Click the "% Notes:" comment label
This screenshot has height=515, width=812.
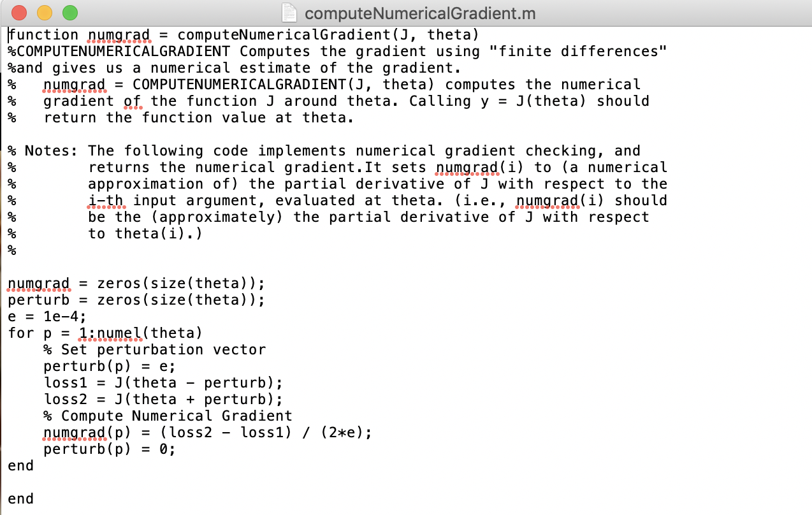(x=42, y=150)
